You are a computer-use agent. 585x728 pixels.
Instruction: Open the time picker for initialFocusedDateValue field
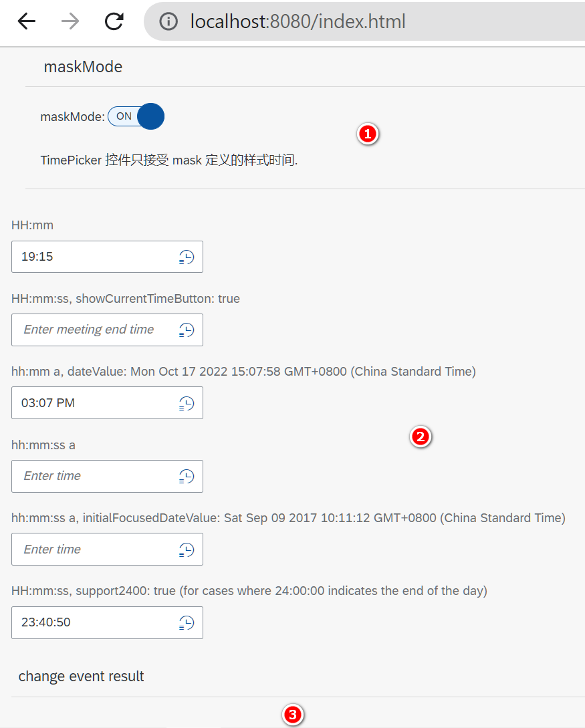pyautogui.click(x=186, y=550)
